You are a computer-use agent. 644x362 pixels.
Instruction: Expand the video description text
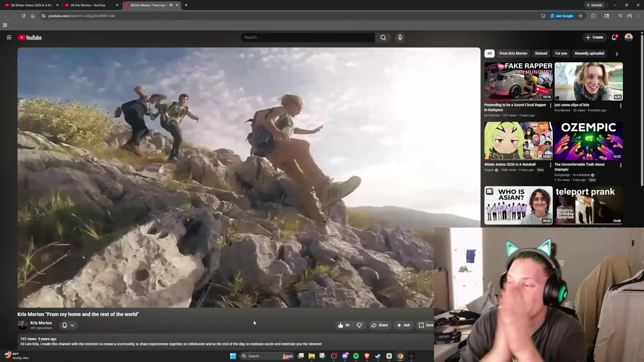(171, 344)
